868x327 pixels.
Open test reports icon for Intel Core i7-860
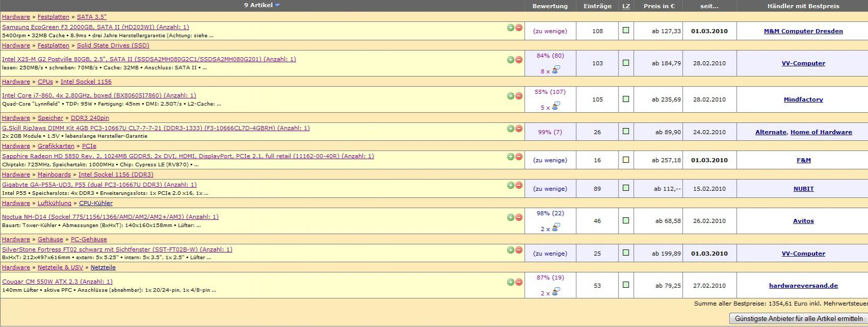[556, 106]
